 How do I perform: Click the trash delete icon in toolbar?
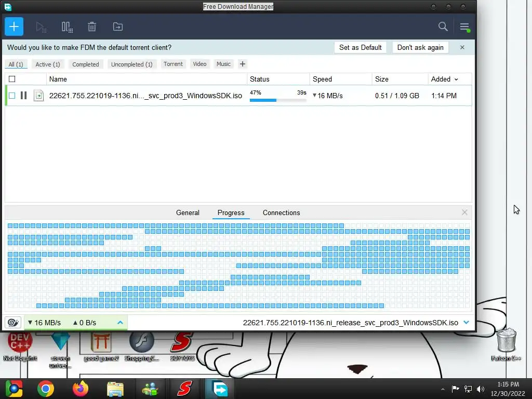(x=92, y=26)
